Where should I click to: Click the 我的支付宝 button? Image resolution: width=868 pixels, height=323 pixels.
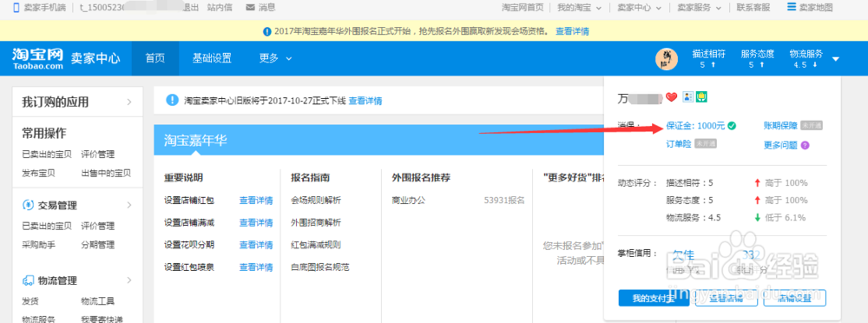pyautogui.click(x=654, y=298)
